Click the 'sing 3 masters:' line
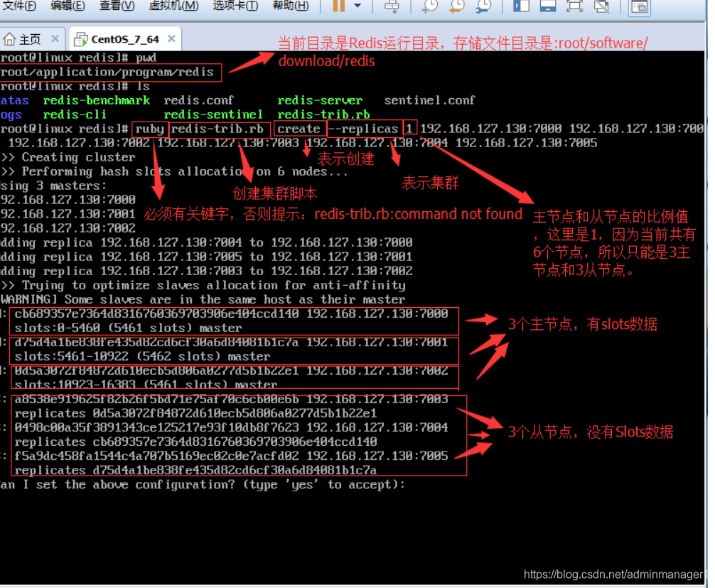715x588 pixels. click(x=53, y=186)
